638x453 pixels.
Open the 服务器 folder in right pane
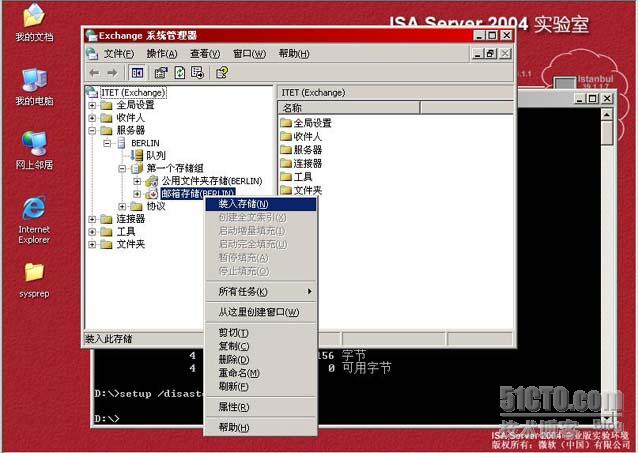307,149
